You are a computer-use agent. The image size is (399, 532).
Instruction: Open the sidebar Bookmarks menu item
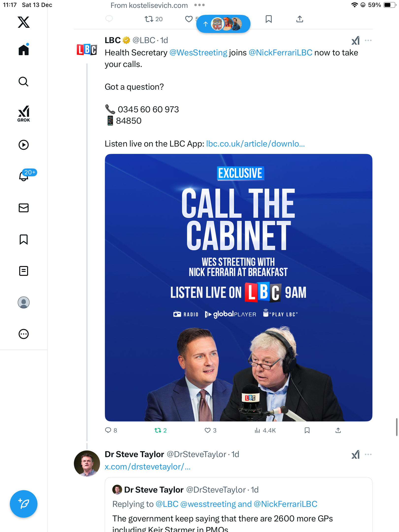pos(24,239)
